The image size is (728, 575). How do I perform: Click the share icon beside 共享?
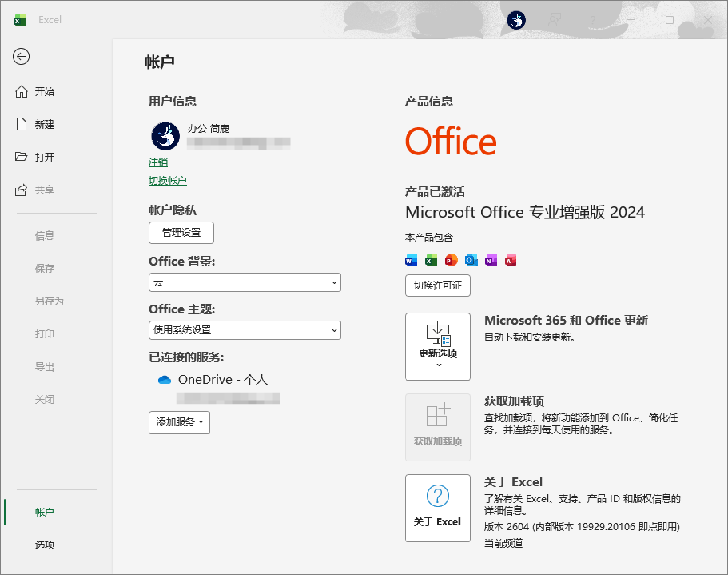[21, 190]
